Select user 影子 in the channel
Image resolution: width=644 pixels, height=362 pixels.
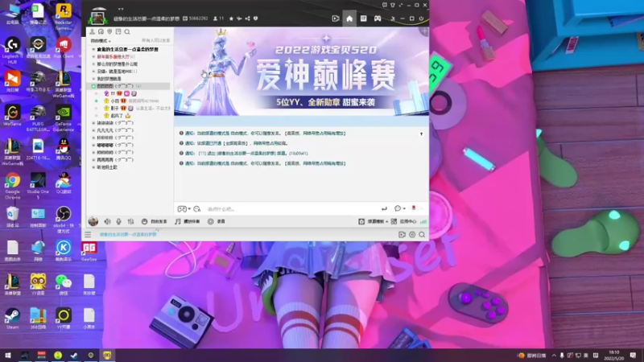tap(114, 109)
